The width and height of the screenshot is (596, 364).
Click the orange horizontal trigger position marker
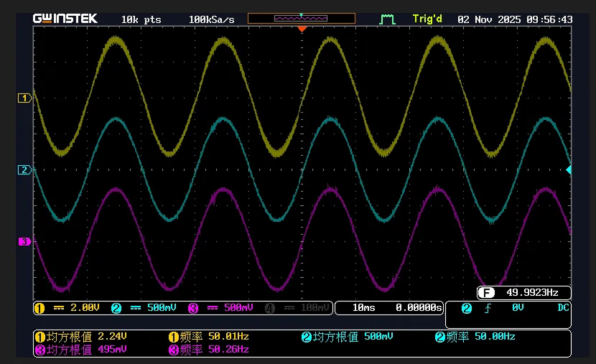pos(302,29)
